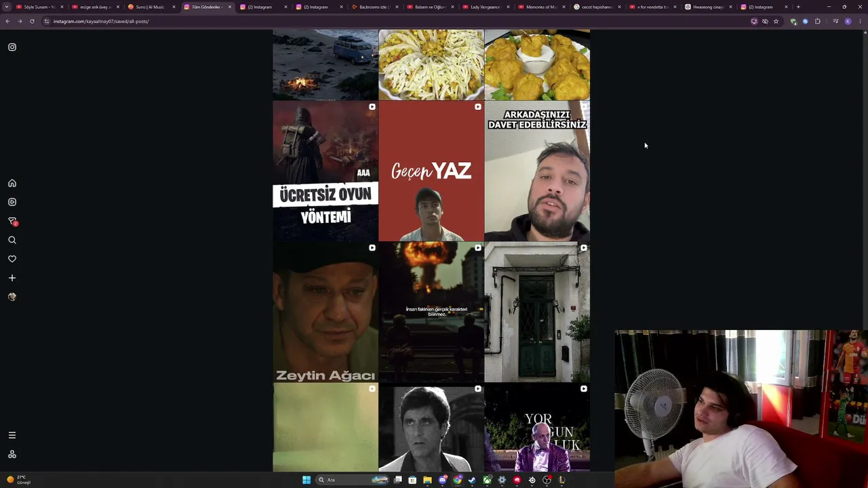Open the green door building post
This screenshot has width=868, height=488.
click(x=537, y=312)
